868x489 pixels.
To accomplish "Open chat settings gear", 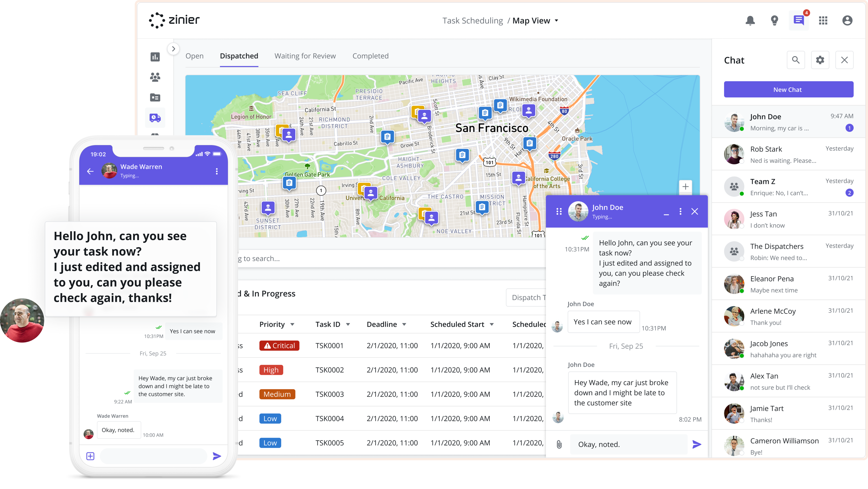I will point(820,60).
